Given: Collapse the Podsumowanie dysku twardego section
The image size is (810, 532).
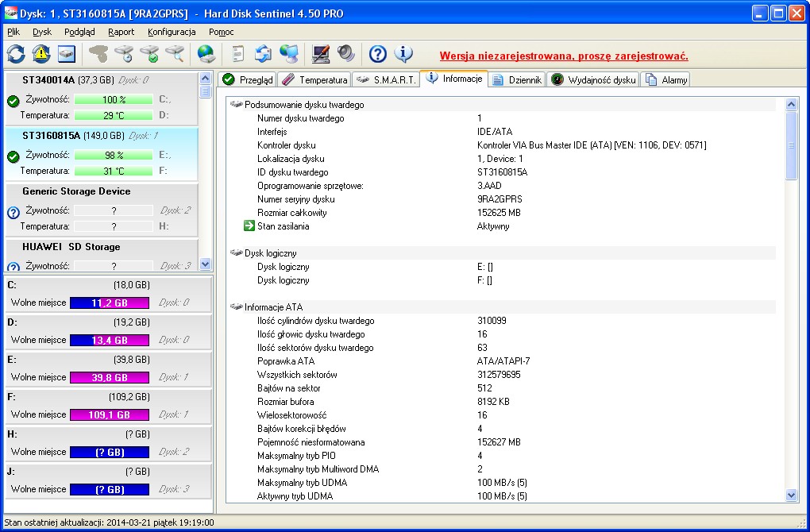Looking at the screenshot, I should click(236, 105).
